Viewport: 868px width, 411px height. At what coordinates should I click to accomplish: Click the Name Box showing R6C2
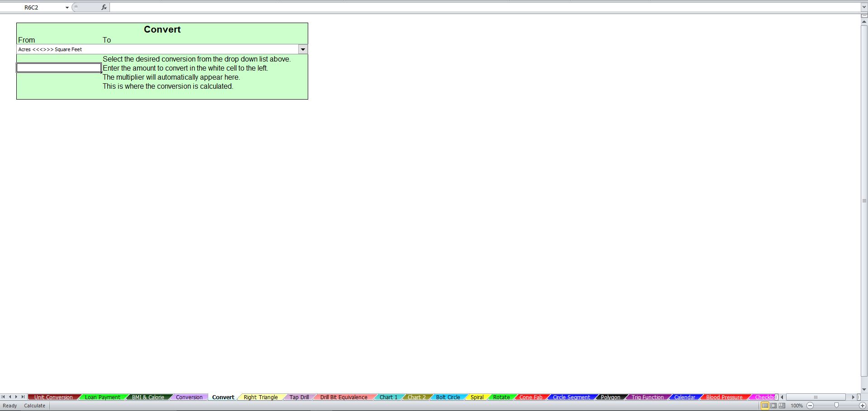pyautogui.click(x=31, y=7)
